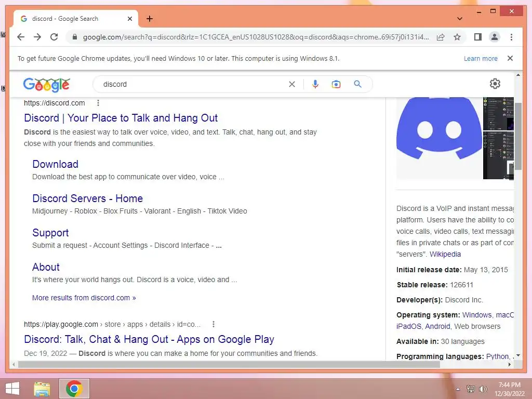This screenshot has width=532, height=399.
Task: Open the Chrome profile avatar
Action: point(495,37)
